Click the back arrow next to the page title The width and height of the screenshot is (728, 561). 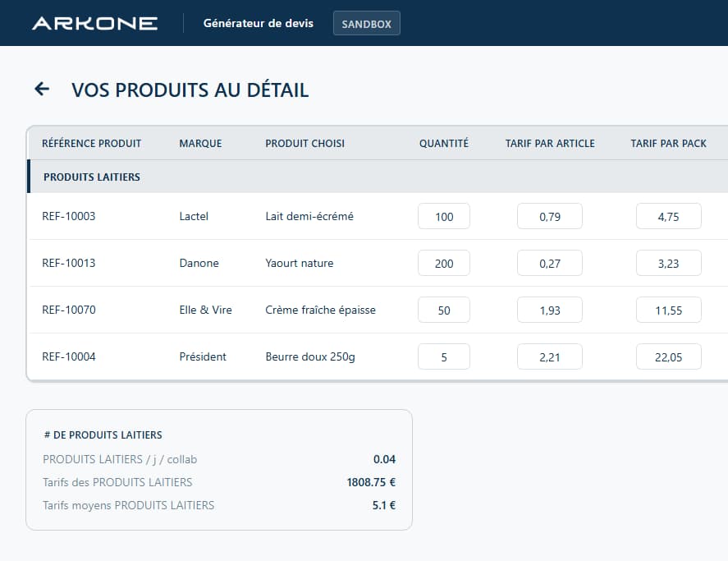click(x=42, y=89)
